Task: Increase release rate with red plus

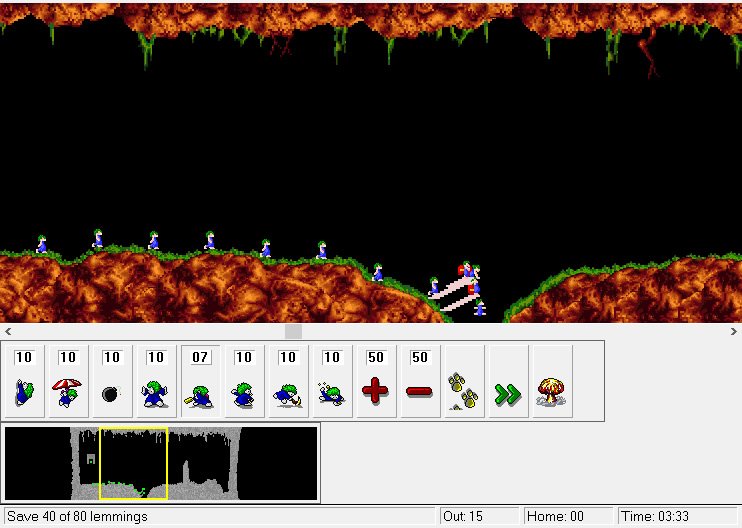Action: [376, 381]
